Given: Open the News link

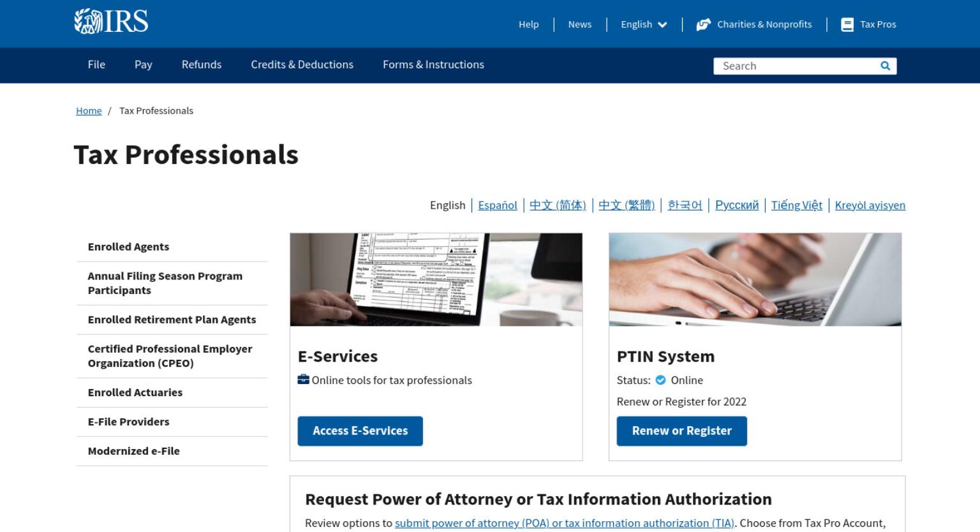Looking at the screenshot, I should pyautogui.click(x=580, y=24).
